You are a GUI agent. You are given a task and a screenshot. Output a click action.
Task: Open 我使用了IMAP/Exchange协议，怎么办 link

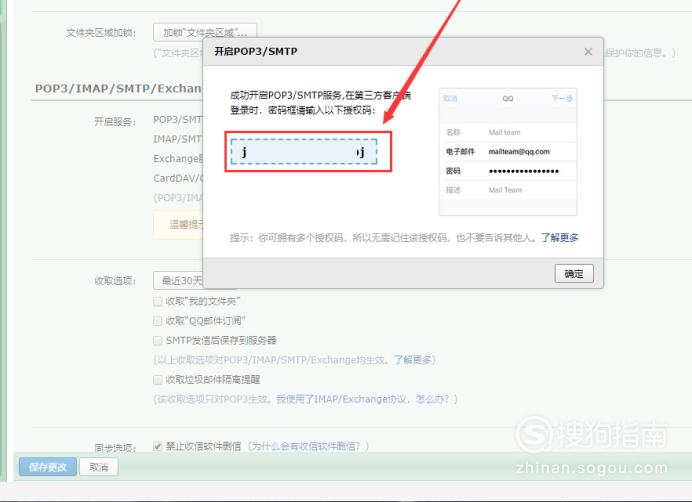[x=362, y=399]
